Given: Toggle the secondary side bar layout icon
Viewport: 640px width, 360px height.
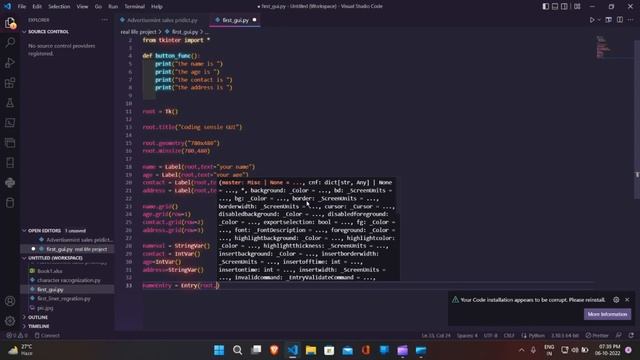Looking at the screenshot, I should click(x=564, y=7).
